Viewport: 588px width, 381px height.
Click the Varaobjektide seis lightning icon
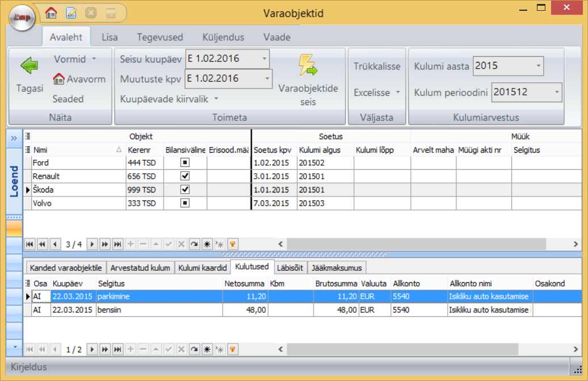(x=307, y=65)
